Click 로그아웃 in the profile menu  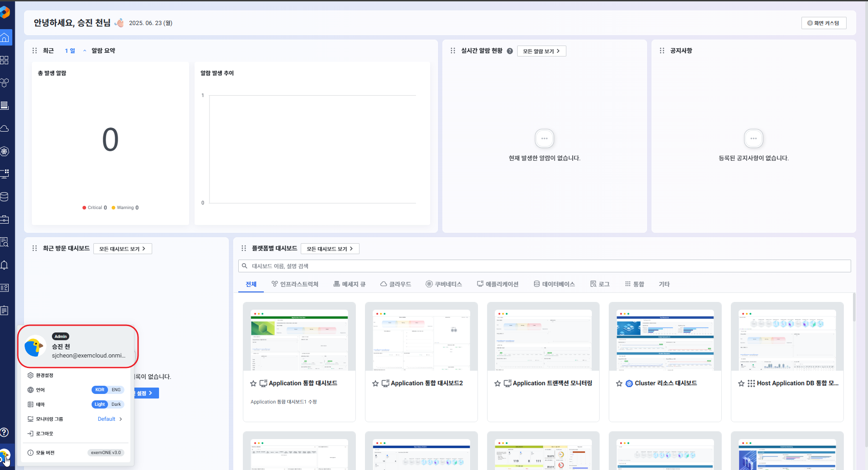pos(44,434)
